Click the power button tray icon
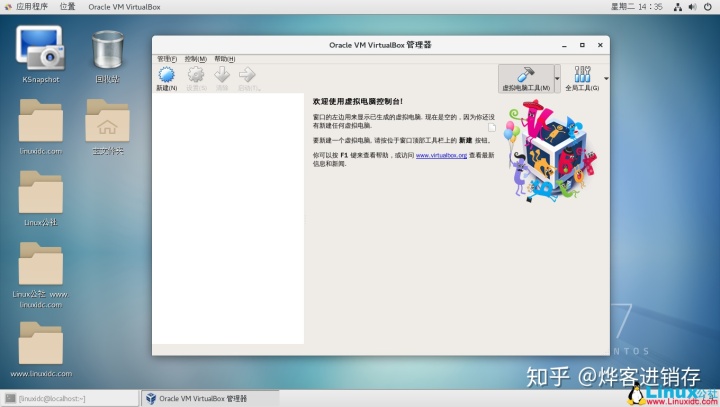Viewport: 720px width, 407px height. (708, 7)
